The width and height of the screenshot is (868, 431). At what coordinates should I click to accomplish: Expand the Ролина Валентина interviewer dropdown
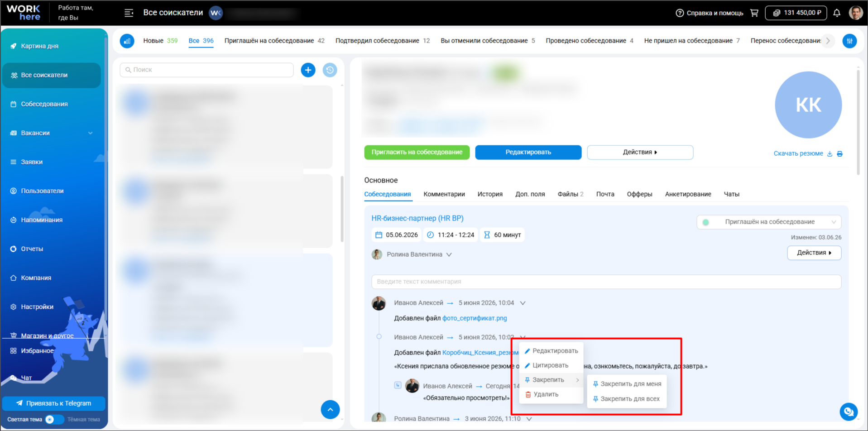click(x=449, y=254)
